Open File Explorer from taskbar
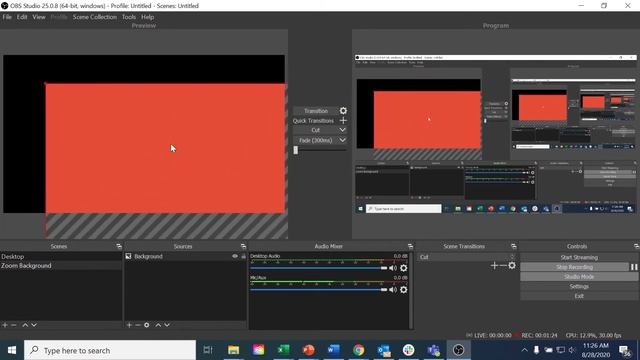Viewport: 640px width, 360px height. 233,350
